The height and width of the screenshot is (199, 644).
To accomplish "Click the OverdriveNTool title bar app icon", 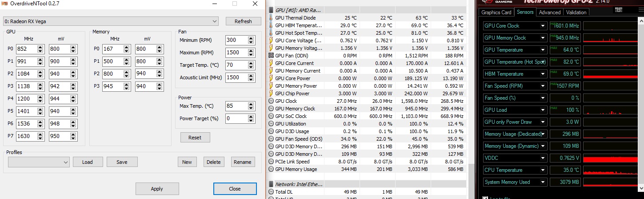I will click(4, 4).
